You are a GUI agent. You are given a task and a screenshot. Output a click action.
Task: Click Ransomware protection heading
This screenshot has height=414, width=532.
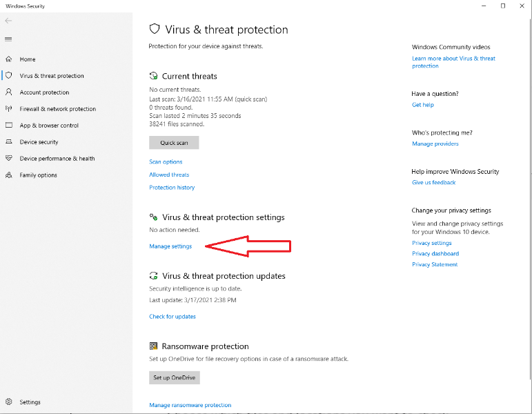(x=205, y=346)
